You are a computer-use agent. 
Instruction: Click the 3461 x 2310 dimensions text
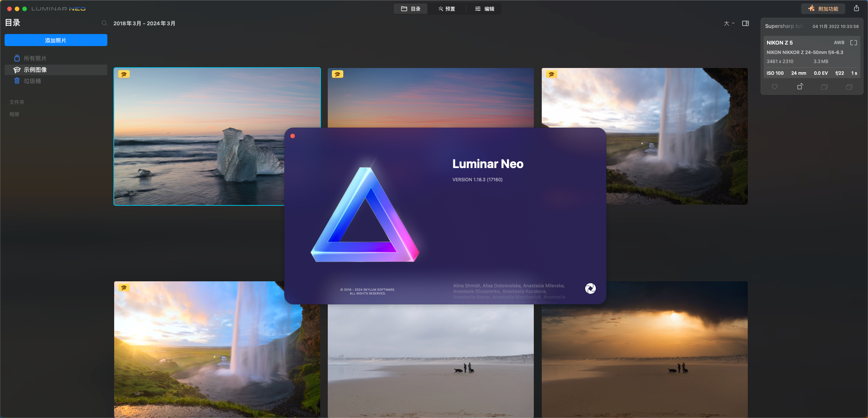coord(780,62)
